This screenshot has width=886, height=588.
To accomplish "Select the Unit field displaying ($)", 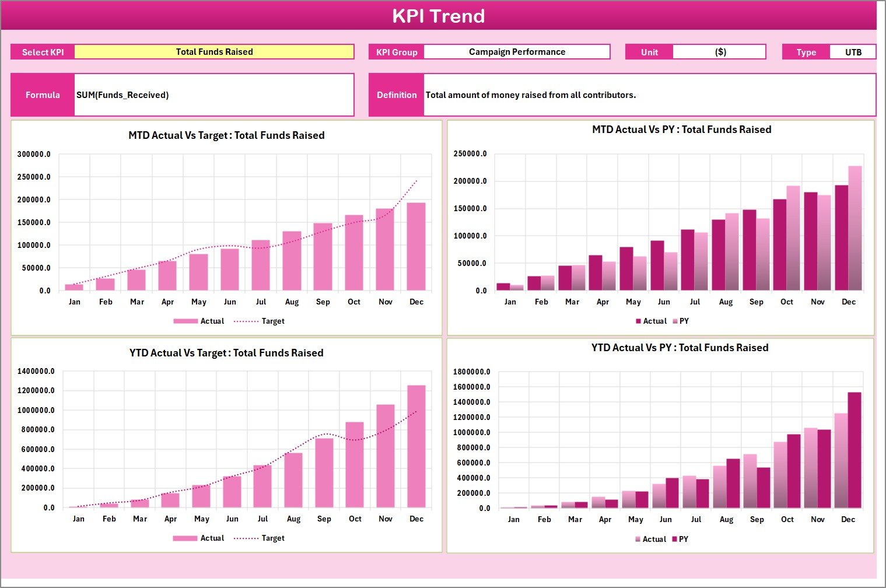I will tap(720, 51).
